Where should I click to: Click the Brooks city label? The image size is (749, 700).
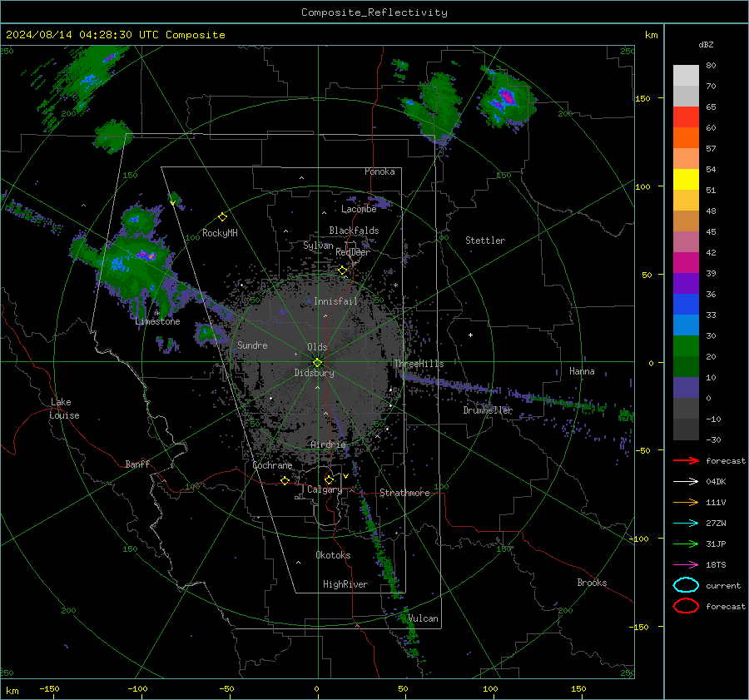pyautogui.click(x=592, y=583)
